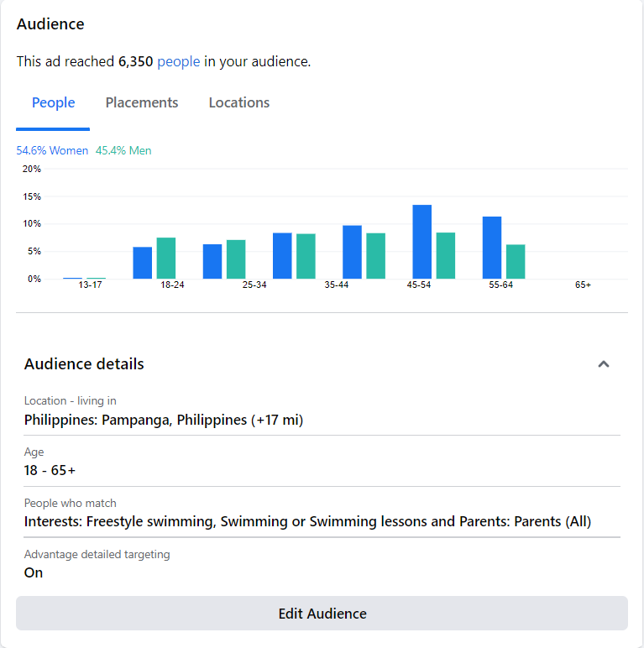Collapse the Audience details section chevron
Screen dimensions: 644x648
[x=603, y=364]
